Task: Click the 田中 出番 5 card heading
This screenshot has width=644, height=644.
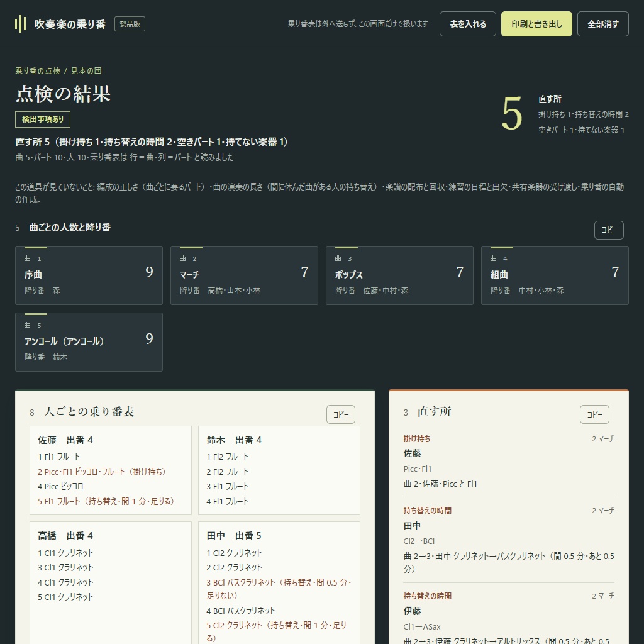Action: point(234,536)
